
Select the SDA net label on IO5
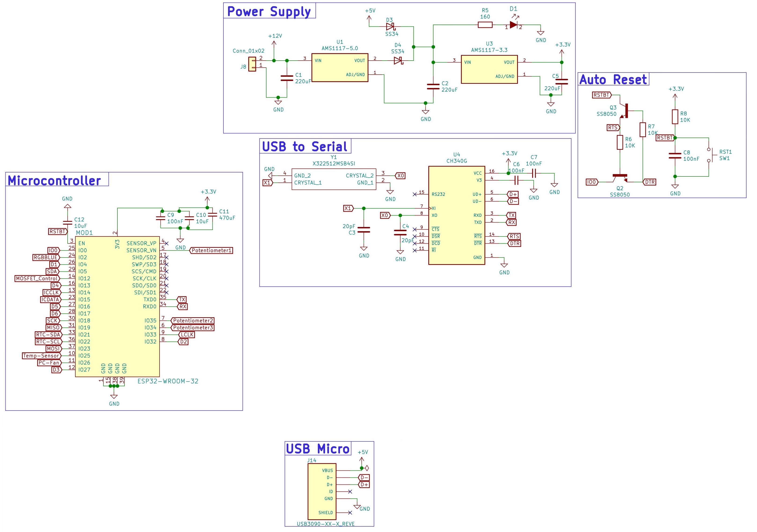click(x=53, y=272)
